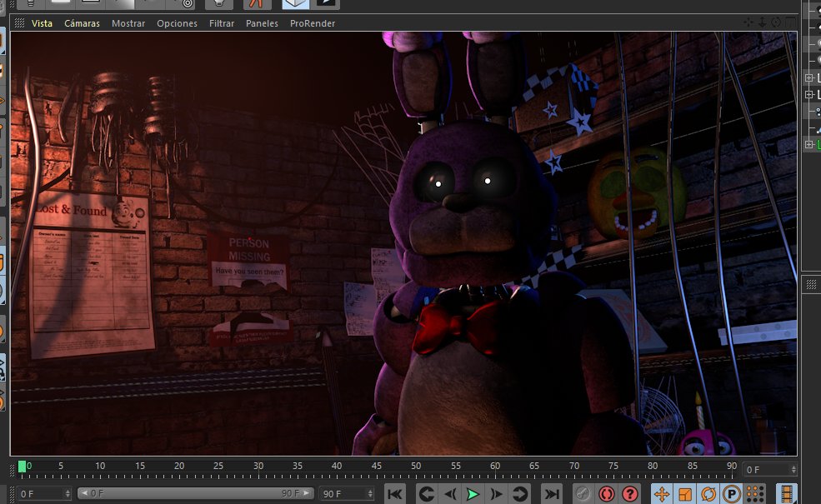821x504 pixels.
Task: Toggle Position keyframe recording
Action: pyautogui.click(x=662, y=493)
